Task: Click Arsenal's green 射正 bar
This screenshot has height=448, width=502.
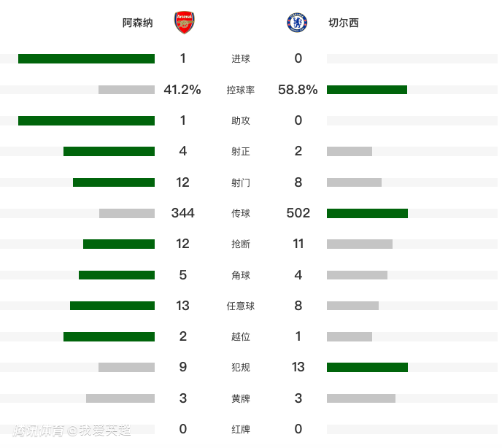Action: [109, 151]
